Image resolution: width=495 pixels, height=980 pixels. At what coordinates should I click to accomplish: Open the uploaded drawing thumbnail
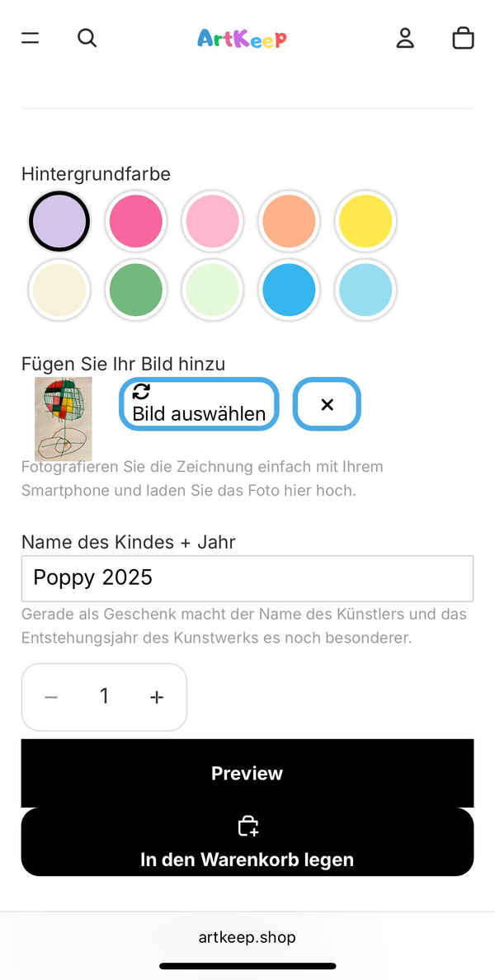(x=64, y=419)
